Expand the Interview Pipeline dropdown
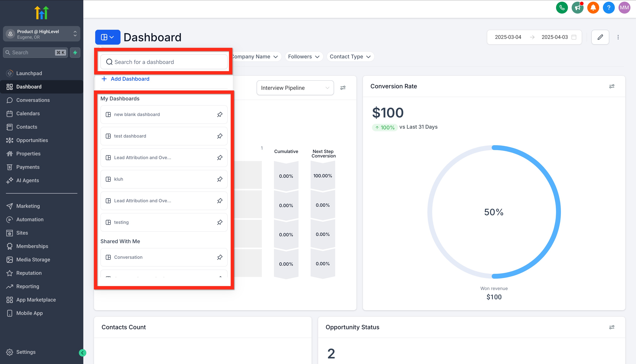Screen dimensions: 636x364 (295, 88)
